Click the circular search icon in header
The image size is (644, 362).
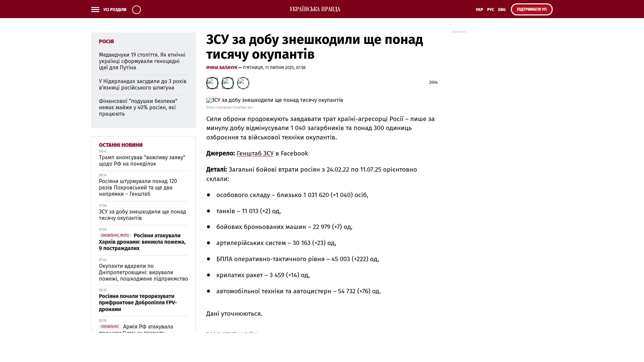(x=136, y=9)
